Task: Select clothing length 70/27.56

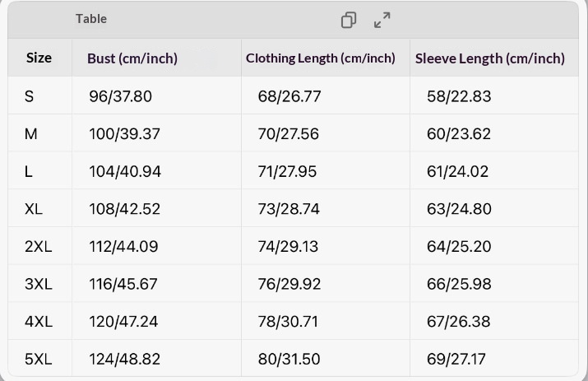Action: point(288,134)
